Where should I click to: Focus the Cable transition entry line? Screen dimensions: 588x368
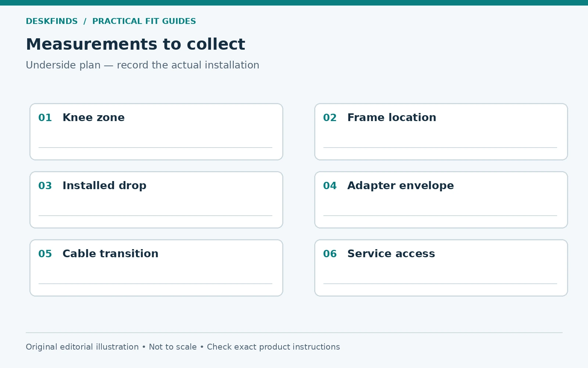(155, 284)
